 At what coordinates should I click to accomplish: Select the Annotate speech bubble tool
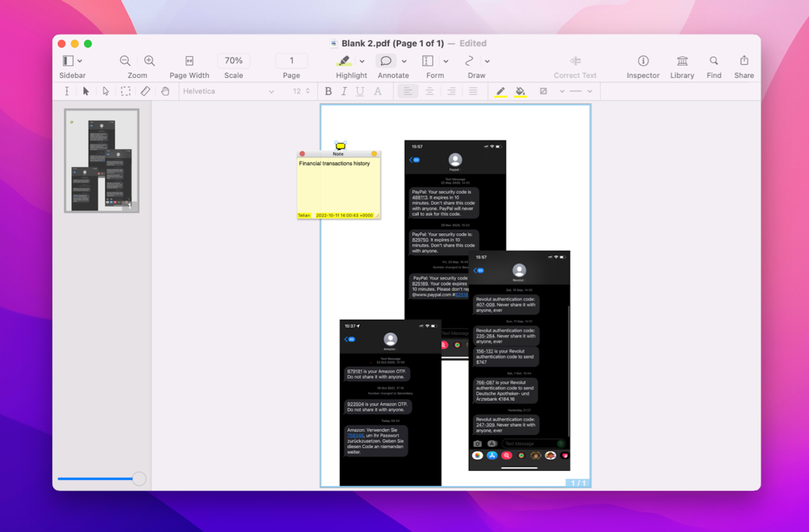pos(386,61)
